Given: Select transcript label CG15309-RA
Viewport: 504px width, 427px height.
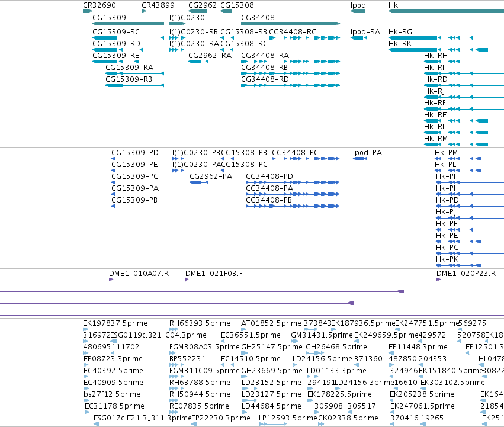Looking at the screenshot, I should tap(130, 67).
